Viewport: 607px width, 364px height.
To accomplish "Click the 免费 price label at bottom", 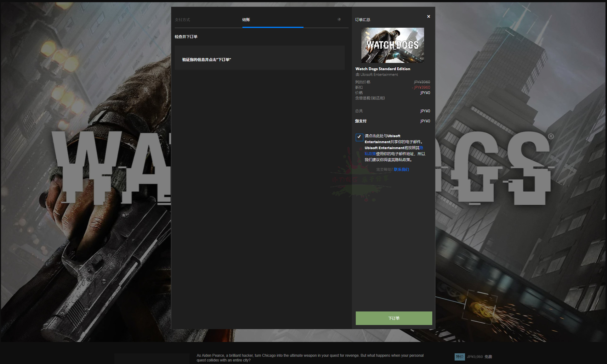I will click(x=488, y=356).
